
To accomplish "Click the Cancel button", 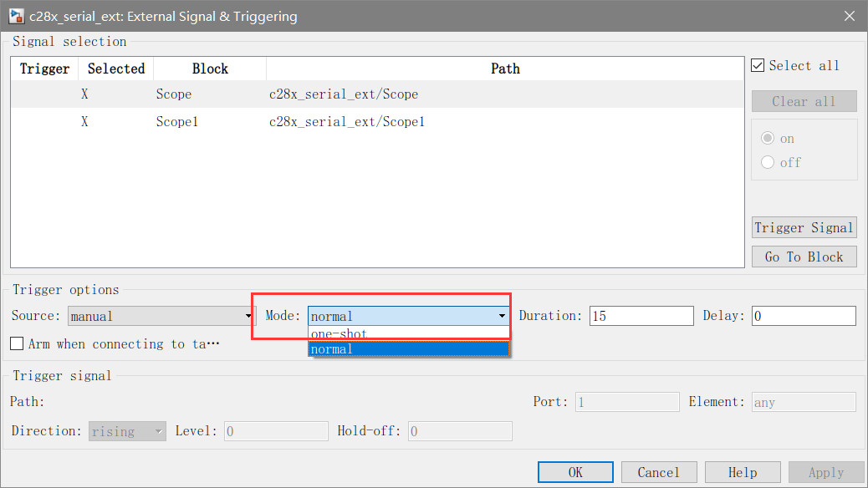I will point(659,472).
